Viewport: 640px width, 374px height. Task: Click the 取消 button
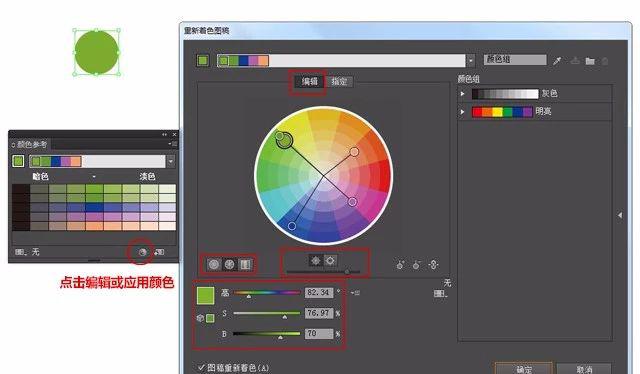[584, 369]
